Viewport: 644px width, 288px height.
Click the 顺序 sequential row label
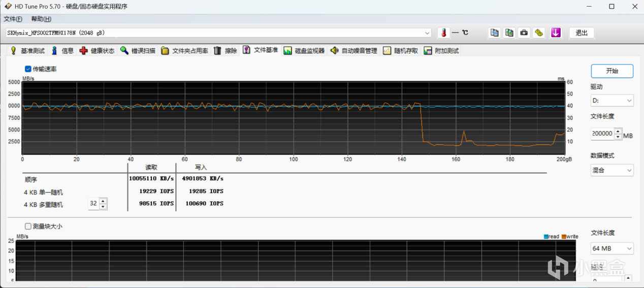click(30, 179)
